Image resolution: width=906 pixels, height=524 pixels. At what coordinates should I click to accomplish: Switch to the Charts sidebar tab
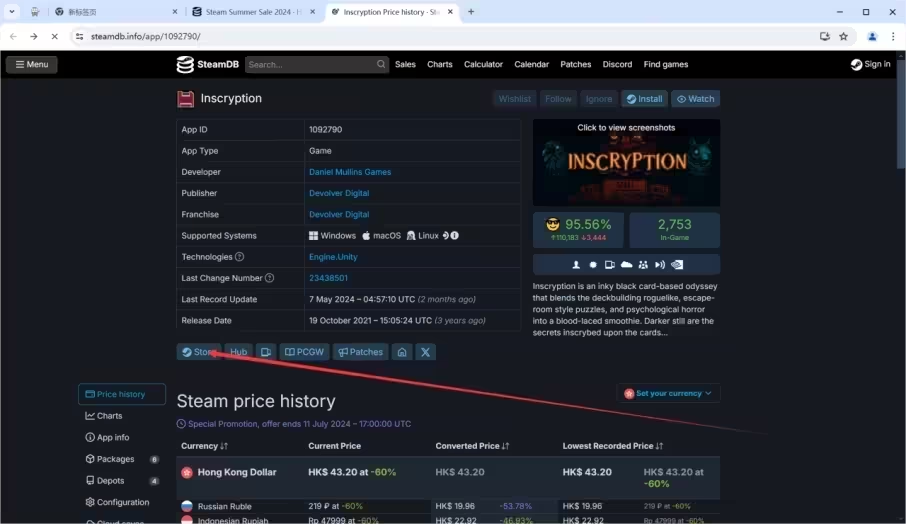(109, 416)
